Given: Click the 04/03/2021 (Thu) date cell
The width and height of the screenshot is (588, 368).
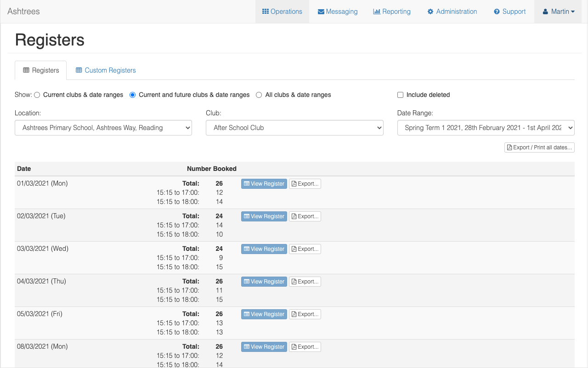Looking at the screenshot, I should (x=41, y=281).
